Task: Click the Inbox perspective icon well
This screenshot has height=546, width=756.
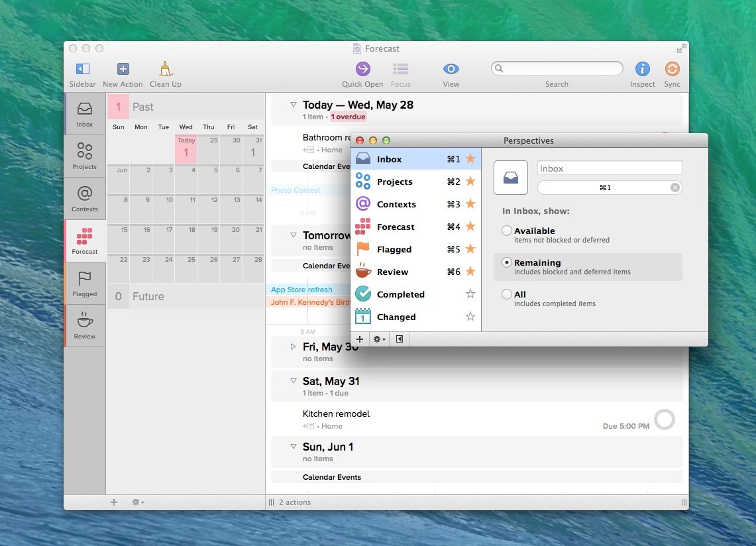Action: (x=511, y=178)
